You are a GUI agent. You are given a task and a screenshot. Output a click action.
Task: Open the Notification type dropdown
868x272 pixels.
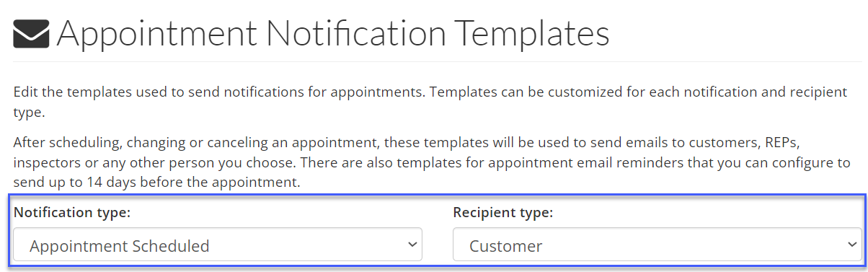(218, 245)
